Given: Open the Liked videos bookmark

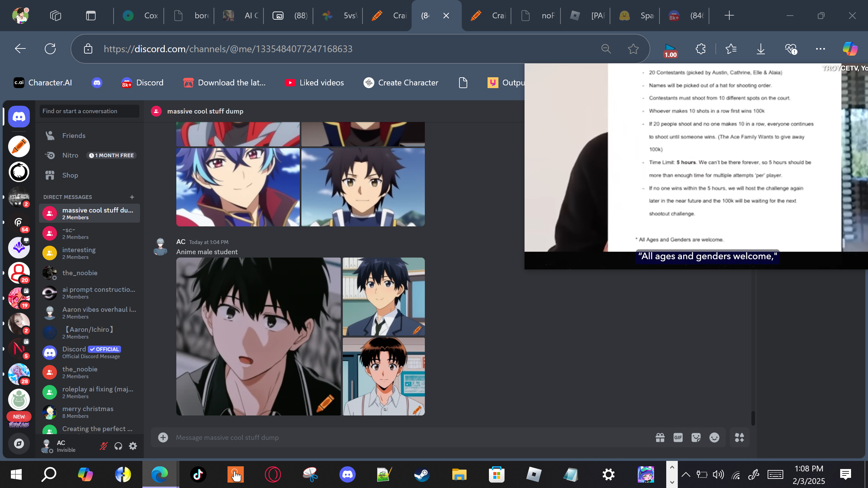Looking at the screenshot, I should coord(314,83).
